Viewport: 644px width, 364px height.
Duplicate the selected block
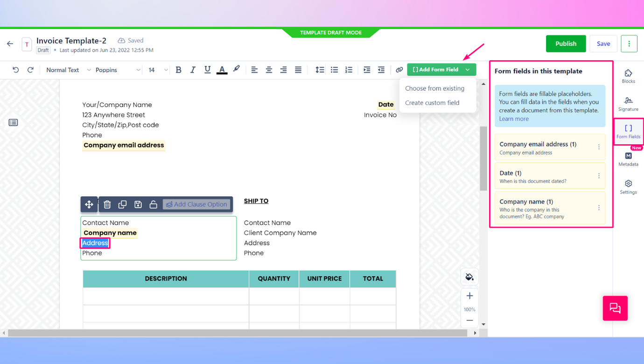122,204
